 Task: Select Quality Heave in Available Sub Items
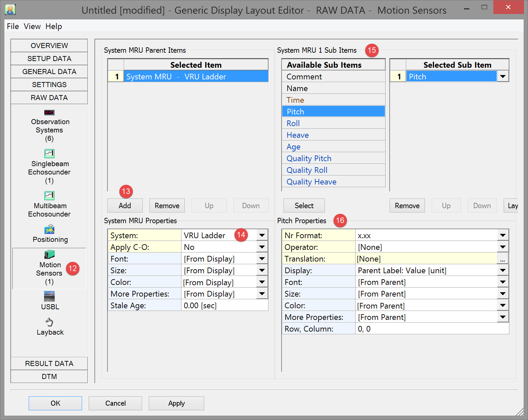point(312,182)
